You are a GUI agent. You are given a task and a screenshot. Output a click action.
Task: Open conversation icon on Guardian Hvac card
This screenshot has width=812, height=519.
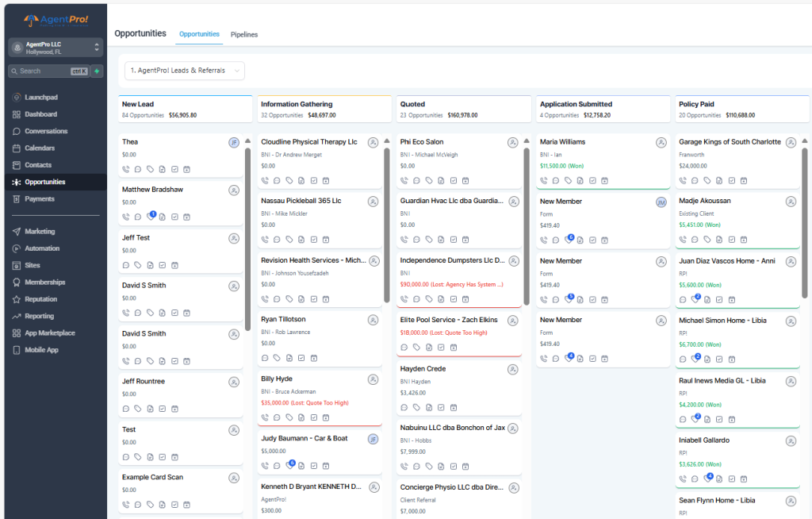[x=416, y=240]
